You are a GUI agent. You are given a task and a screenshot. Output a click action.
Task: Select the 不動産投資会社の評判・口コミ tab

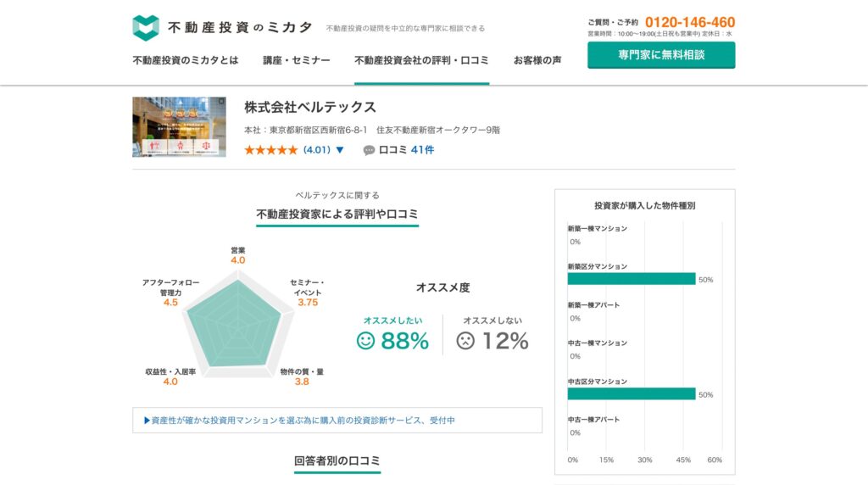pyautogui.click(x=421, y=60)
